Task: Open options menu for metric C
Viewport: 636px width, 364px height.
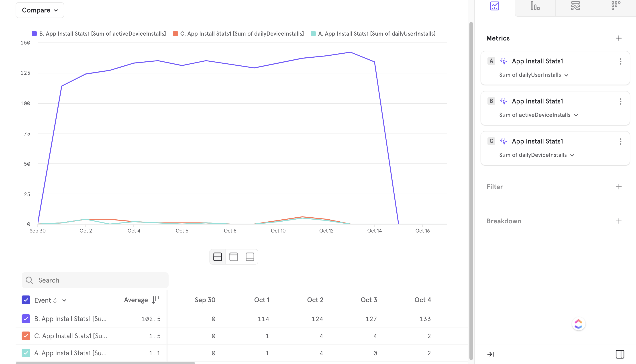Action: (620, 142)
